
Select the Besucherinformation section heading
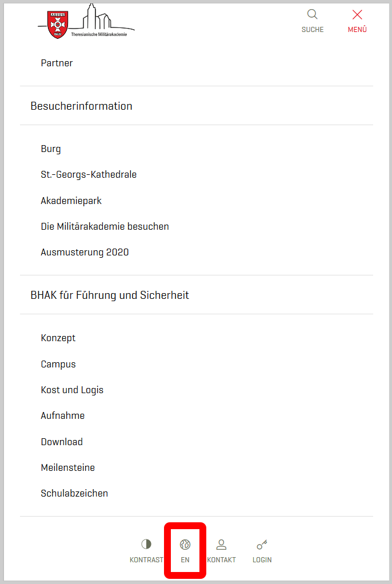point(81,106)
